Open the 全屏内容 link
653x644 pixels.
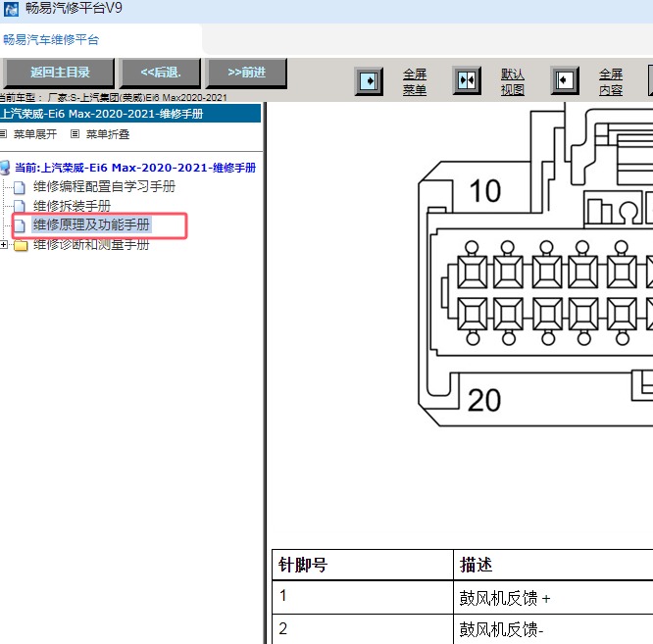(611, 82)
